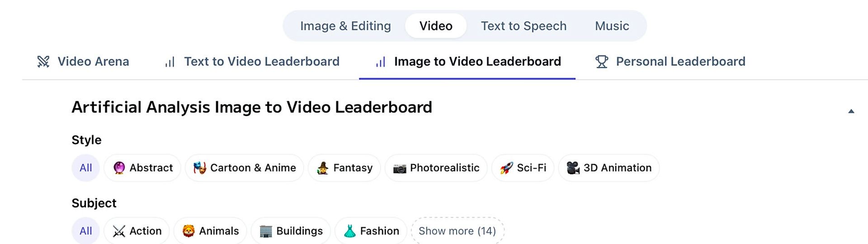Image resolution: width=868 pixels, height=244 pixels.
Task: Filter by the Action subject chip
Action: tap(137, 231)
